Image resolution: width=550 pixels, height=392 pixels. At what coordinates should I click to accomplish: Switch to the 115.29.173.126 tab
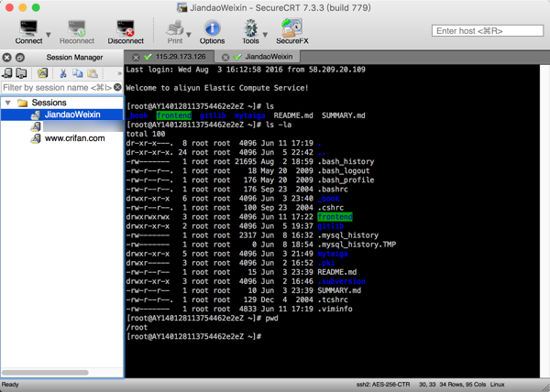click(181, 57)
